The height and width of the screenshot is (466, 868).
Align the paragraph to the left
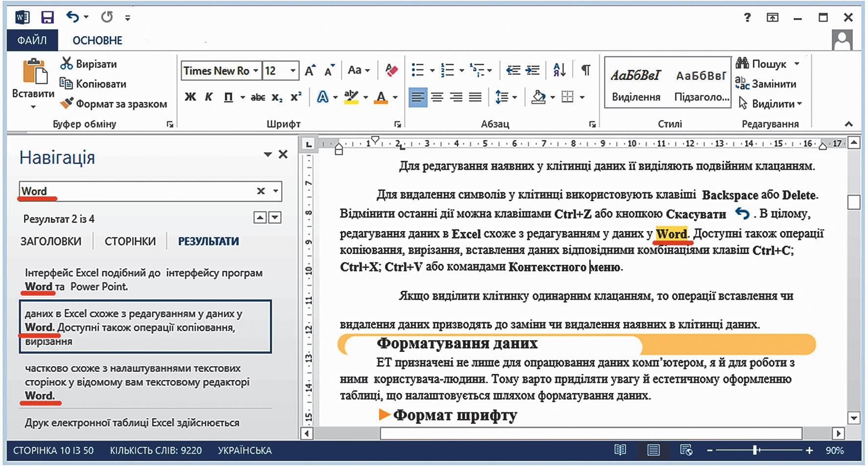click(x=417, y=97)
